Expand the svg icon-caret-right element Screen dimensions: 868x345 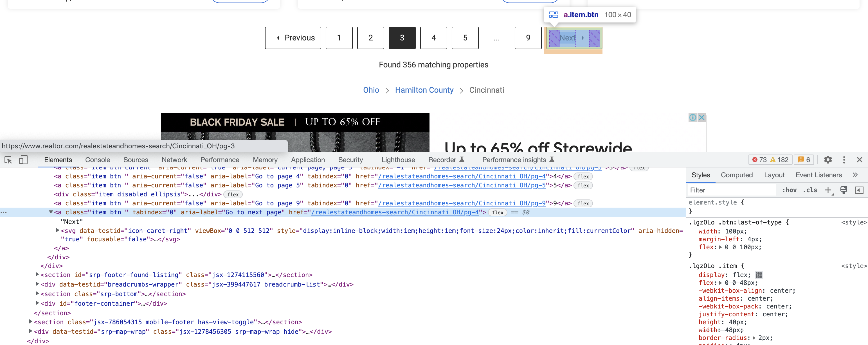pos(57,230)
